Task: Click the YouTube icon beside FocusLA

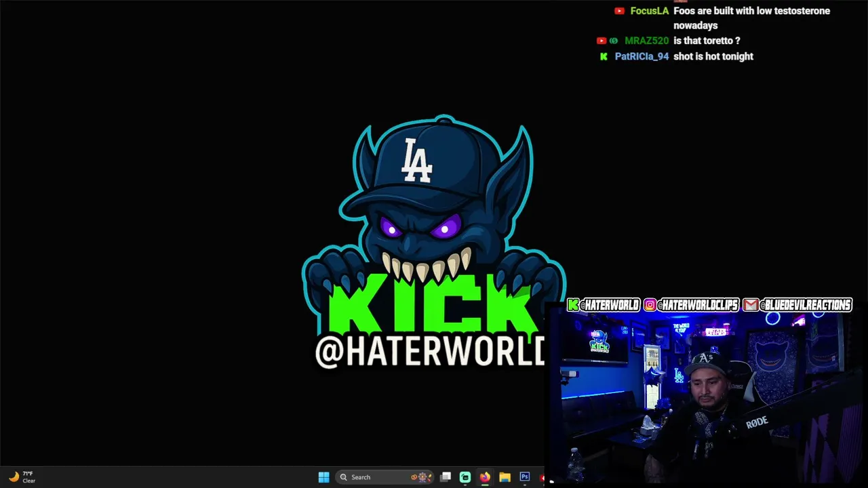Action: tap(619, 11)
